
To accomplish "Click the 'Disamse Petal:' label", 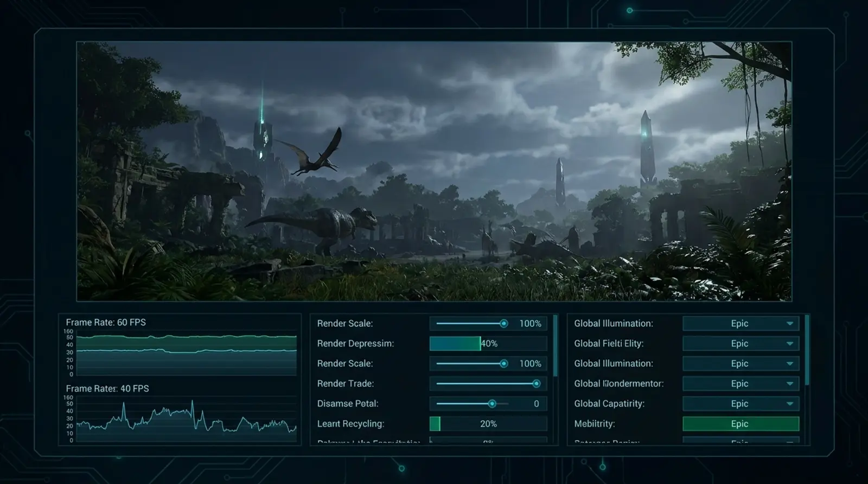I will (x=348, y=404).
